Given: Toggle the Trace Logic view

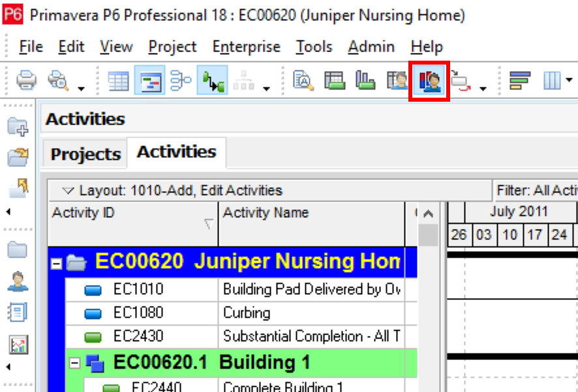Looking at the screenshot, I should (x=212, y=81).
